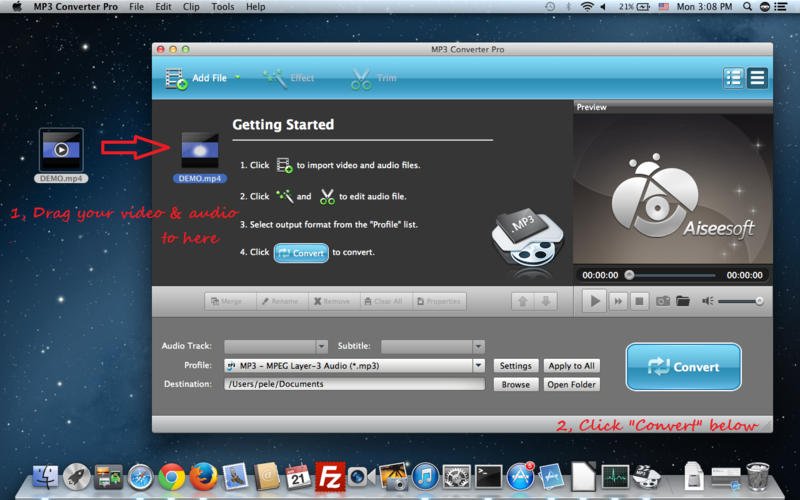Click Open Folder button

[x=571, y=385]
